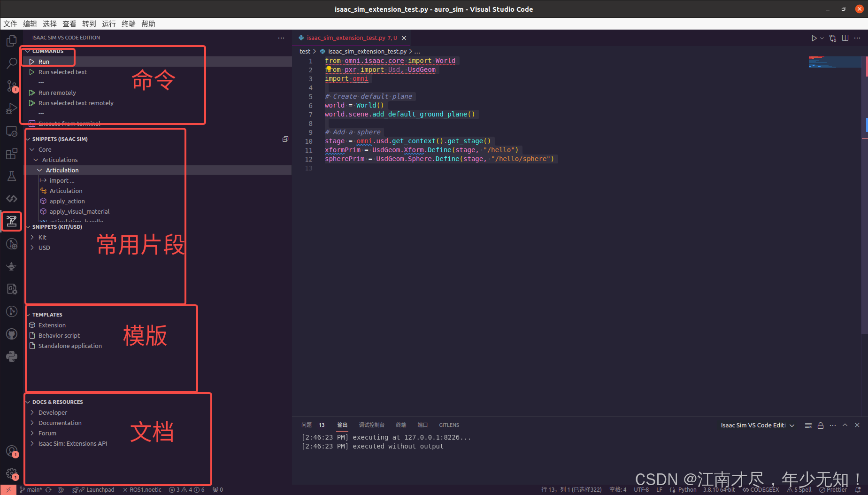The image size is (868, 495).
Task: Maximize the panel with the chevron-up icon
Action: [x=845, y=425]
